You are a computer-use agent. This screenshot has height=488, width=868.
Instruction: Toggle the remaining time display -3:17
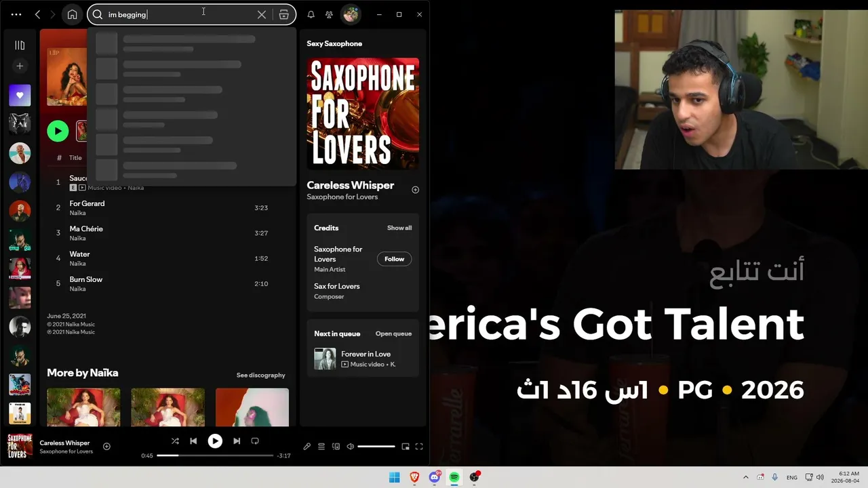coord(284,455)
